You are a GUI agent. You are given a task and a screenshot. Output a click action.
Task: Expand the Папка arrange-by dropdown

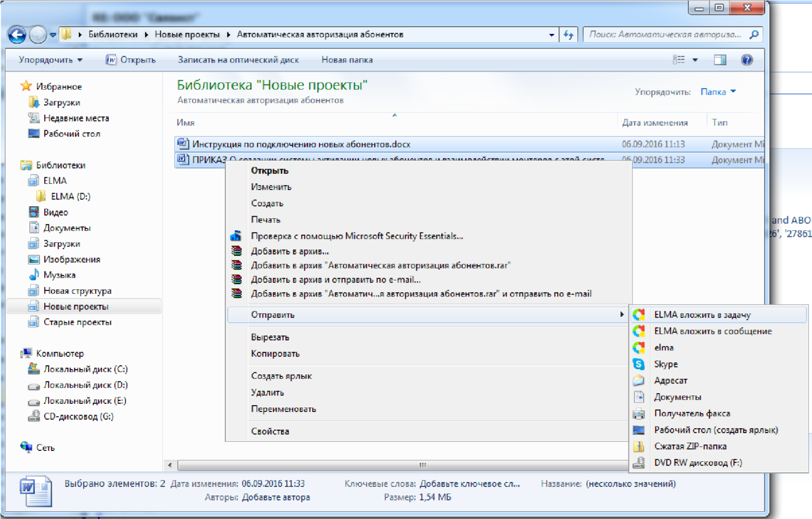click(718, 92)
